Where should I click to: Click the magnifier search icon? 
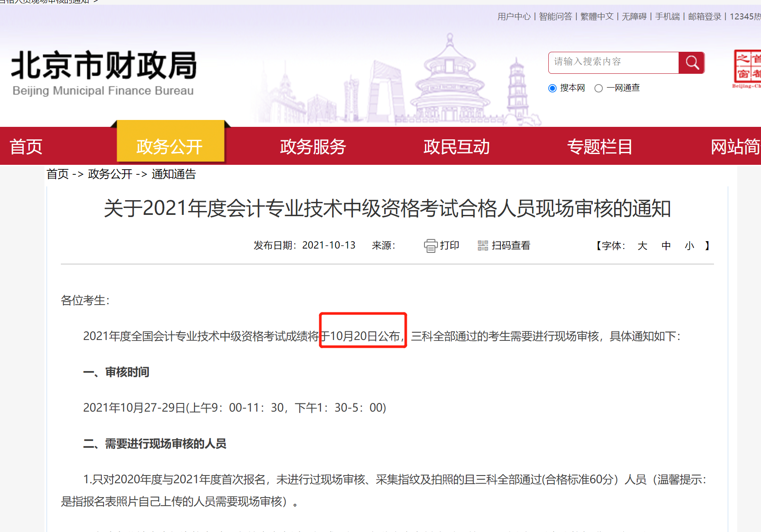click(692, 63)
